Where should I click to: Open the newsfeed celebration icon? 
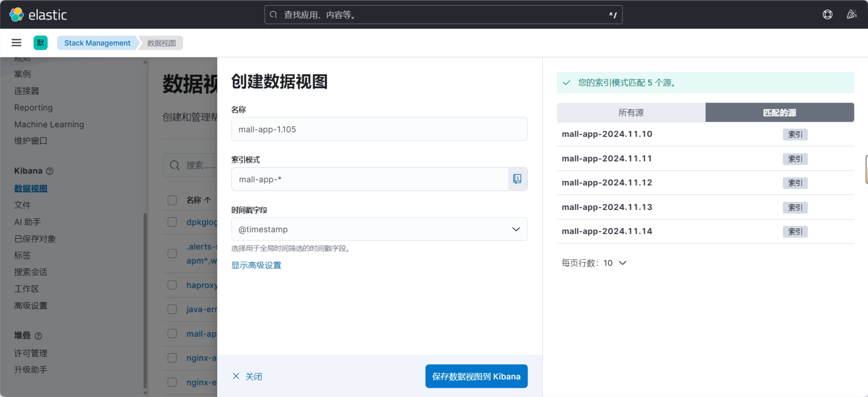tap(852, 15)
